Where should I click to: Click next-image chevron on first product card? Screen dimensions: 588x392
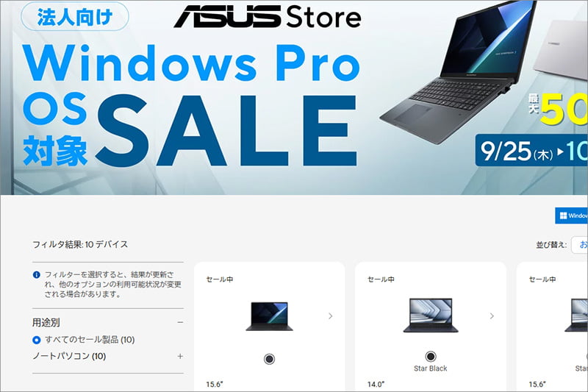click(x=330, y=316)
